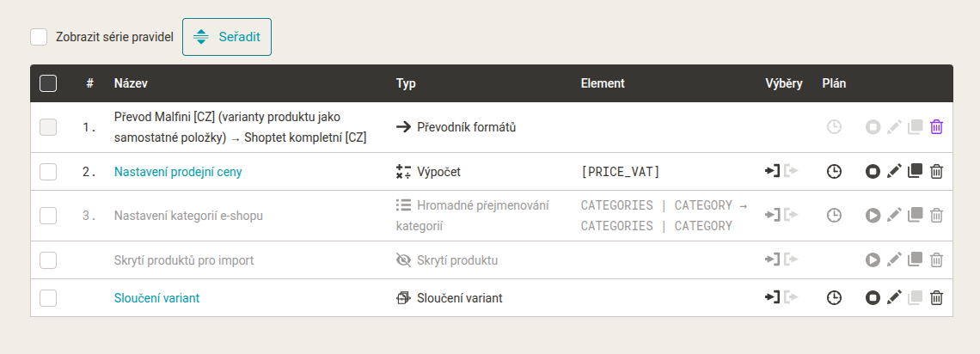This screenshot has height=354, width=980.
Task: Duplicate the Nastavení prodejní ceny rule
Action: 915,171
